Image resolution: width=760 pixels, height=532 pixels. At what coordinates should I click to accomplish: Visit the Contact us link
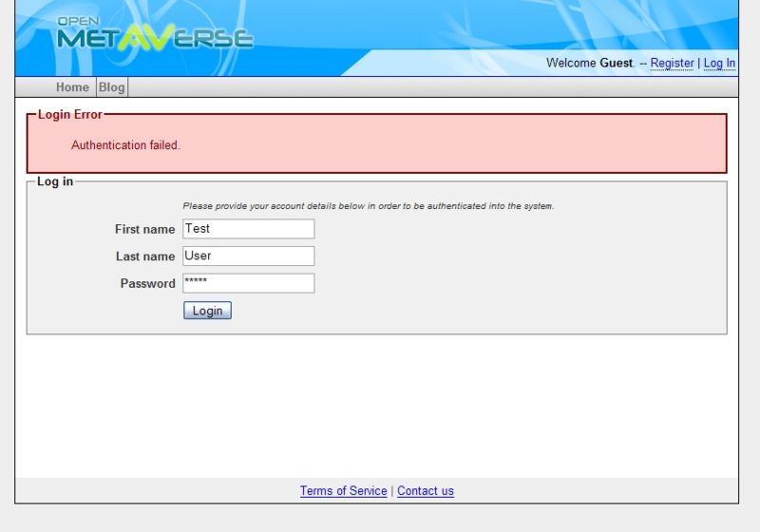pos(426,491)
